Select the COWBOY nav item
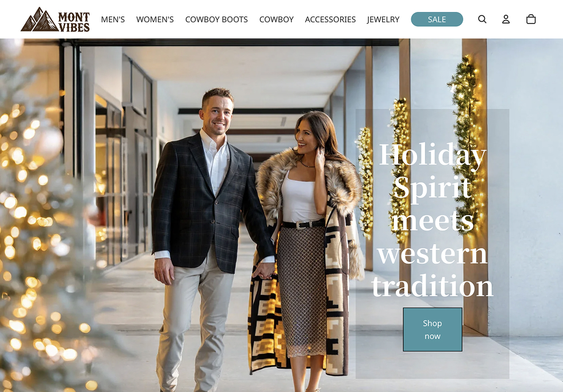The width and height of the screenshot is (563, 392). [x=277, y=19]
